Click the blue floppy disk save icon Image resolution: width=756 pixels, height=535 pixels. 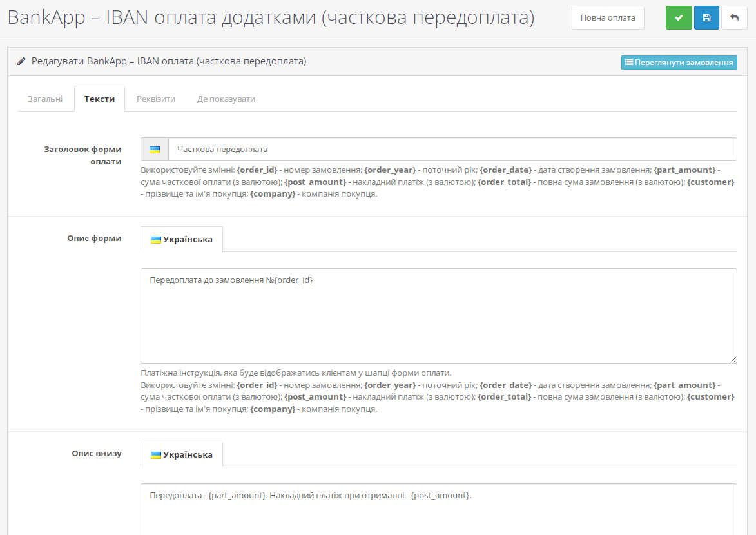point(706,18)
